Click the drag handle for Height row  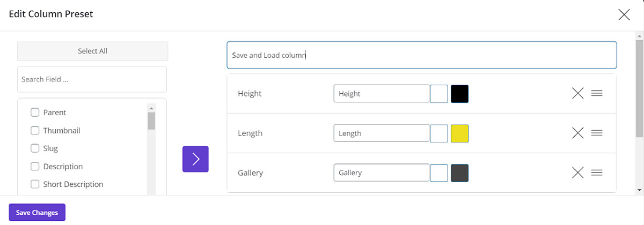pos(597,94)
